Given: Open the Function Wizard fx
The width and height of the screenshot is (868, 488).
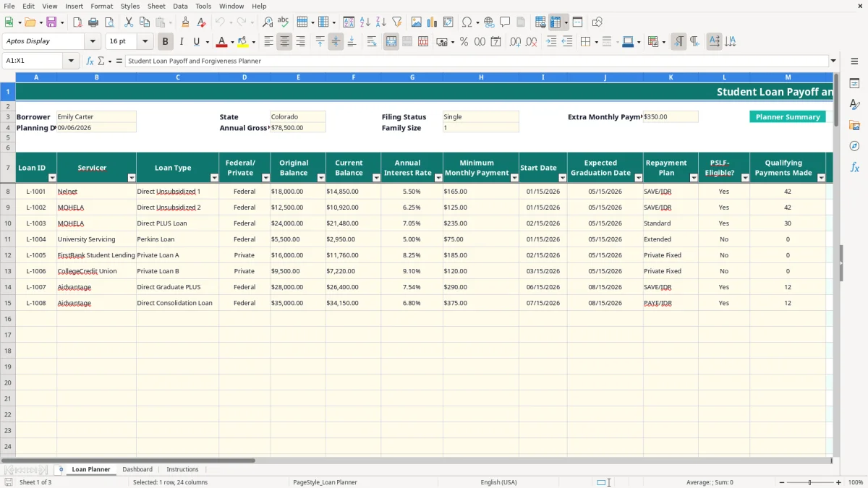Looking at the screenshot, I should pos(90,61).
